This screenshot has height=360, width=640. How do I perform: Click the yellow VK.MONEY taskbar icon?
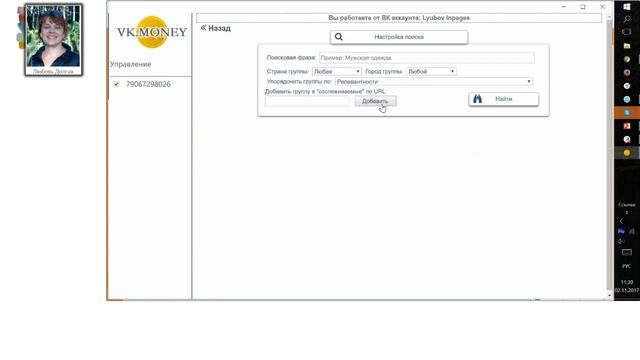tap(627, 153)
